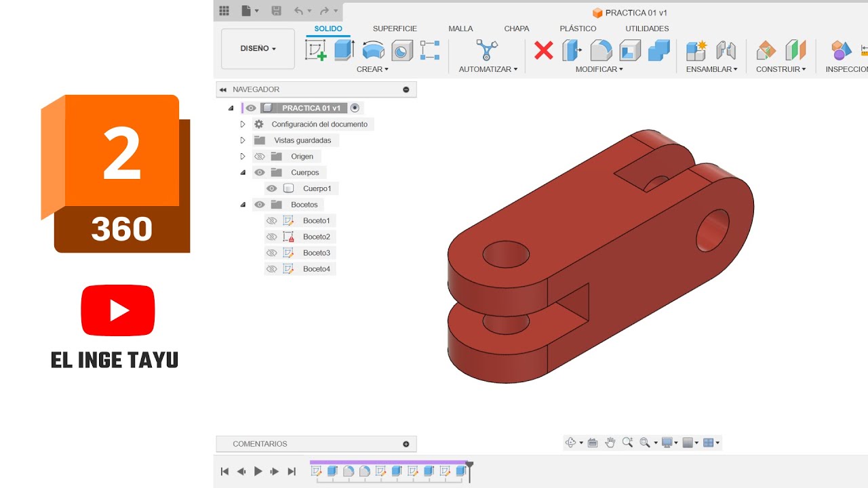Select the Create Sketch tool
The width and height of the screenshot is (868, 488).
point(315,50)
